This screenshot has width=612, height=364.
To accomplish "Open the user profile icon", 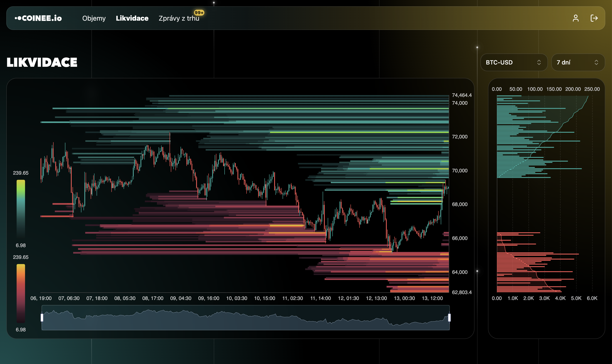I will (x=576, y=18).
